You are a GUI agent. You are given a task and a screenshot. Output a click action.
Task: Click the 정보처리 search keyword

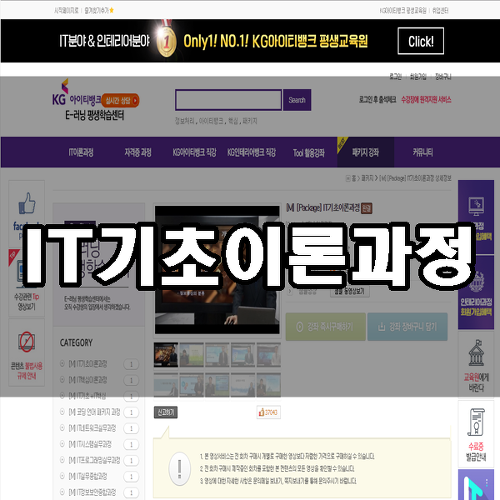click(184, 121)
